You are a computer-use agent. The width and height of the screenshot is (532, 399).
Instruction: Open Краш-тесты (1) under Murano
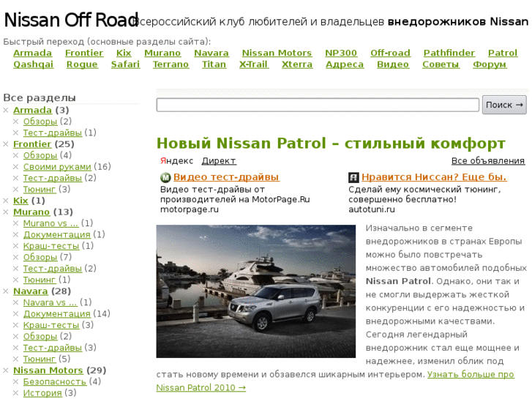pos(51,245)
